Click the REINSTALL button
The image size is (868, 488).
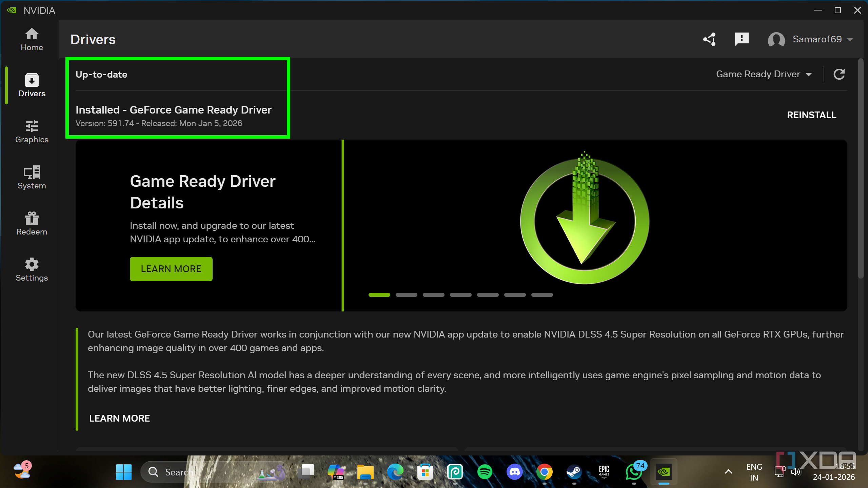point(811,115)
